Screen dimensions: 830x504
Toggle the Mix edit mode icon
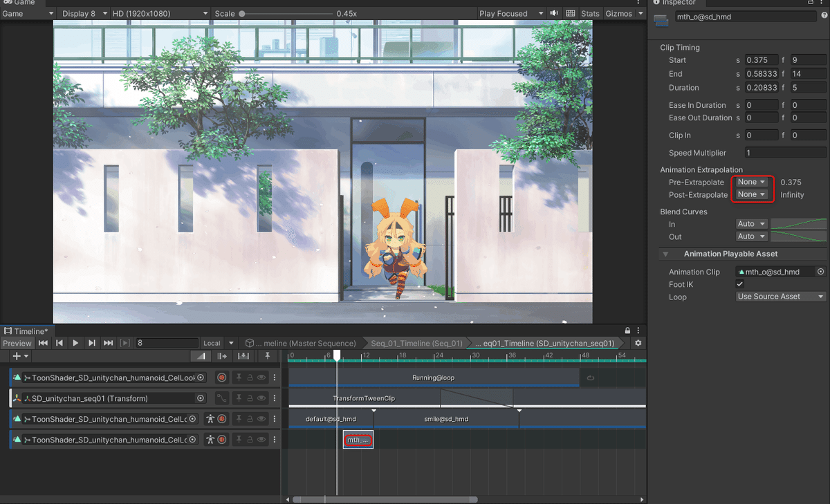click(x=201, y=356)
